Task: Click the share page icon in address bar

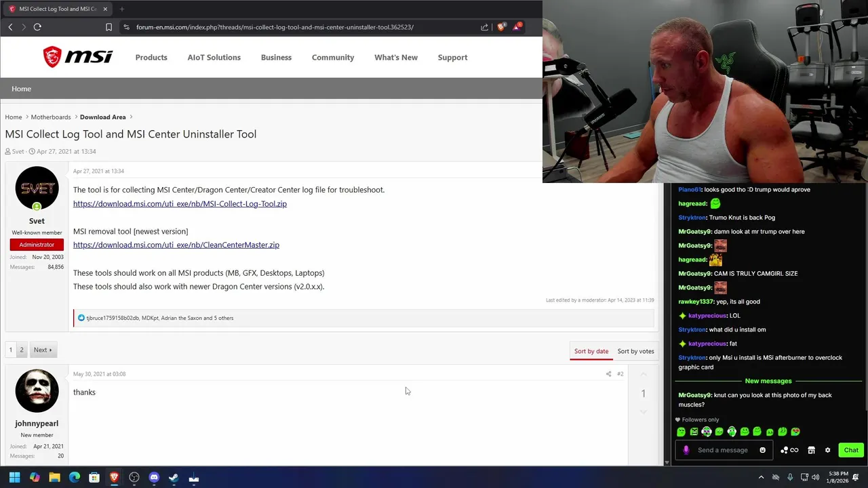Action: click(484, 27)
